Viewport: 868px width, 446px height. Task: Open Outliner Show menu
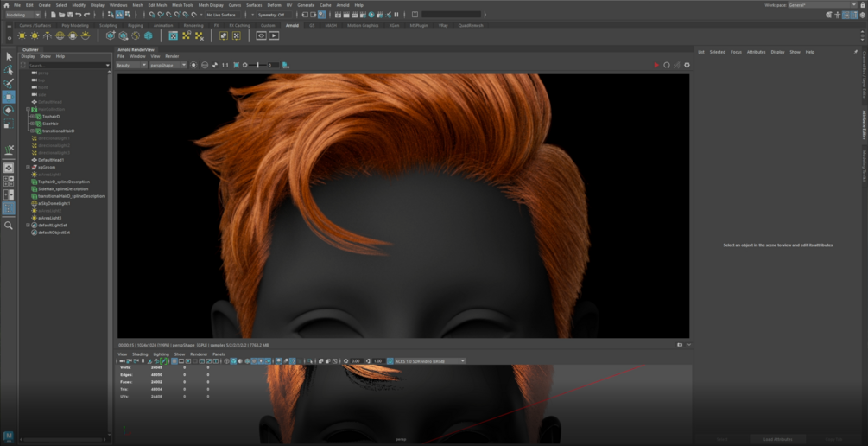46,56
